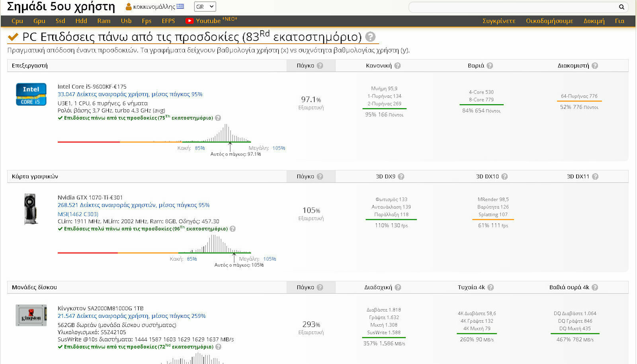Click the CPU bench score 97.1%

coord(311,99)
